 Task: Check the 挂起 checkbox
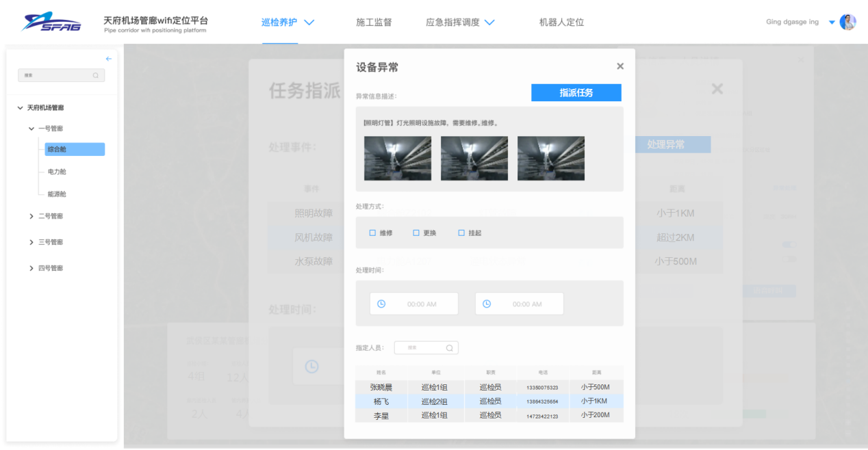(461, 233)
